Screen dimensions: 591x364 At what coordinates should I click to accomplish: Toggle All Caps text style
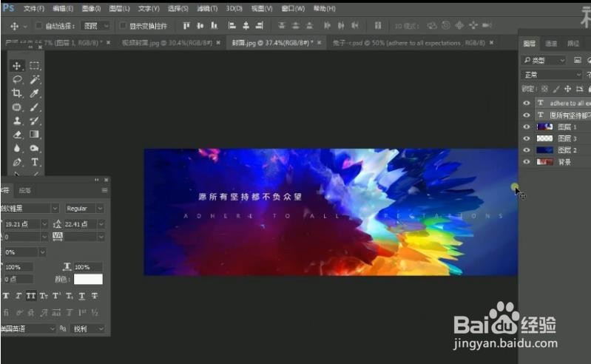click(31, 296)
